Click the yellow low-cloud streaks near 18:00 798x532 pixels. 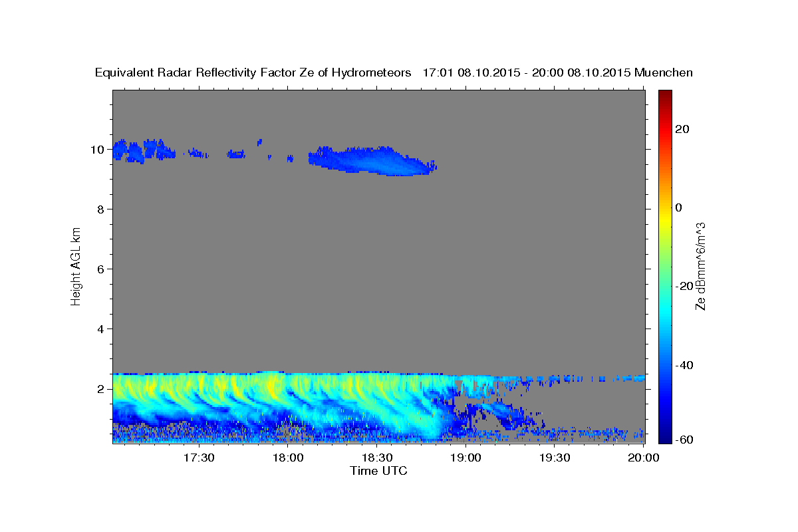(x=273, y=387)
